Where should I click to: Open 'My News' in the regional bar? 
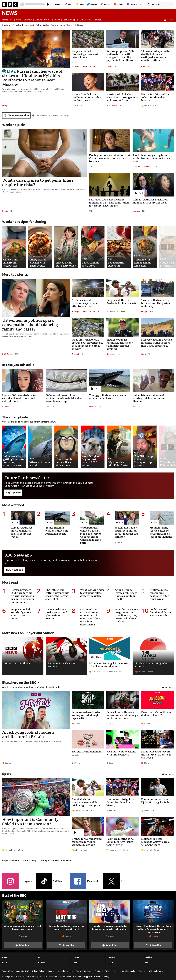[78, 25]
